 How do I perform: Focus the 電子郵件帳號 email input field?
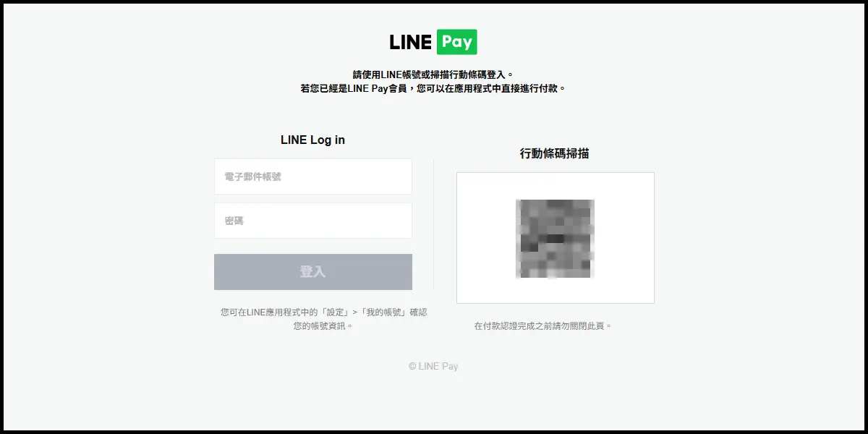(x=313, y=176)
